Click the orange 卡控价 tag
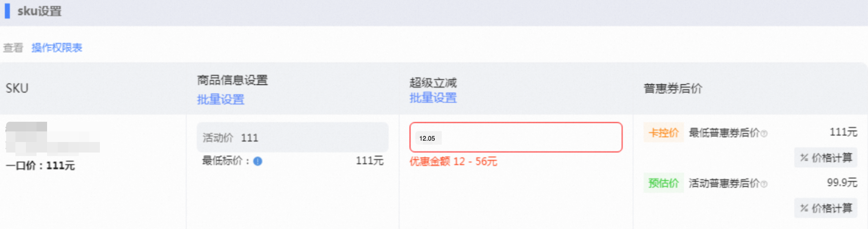Viewport: 868px width, 229px height. (x=663, y=133)
